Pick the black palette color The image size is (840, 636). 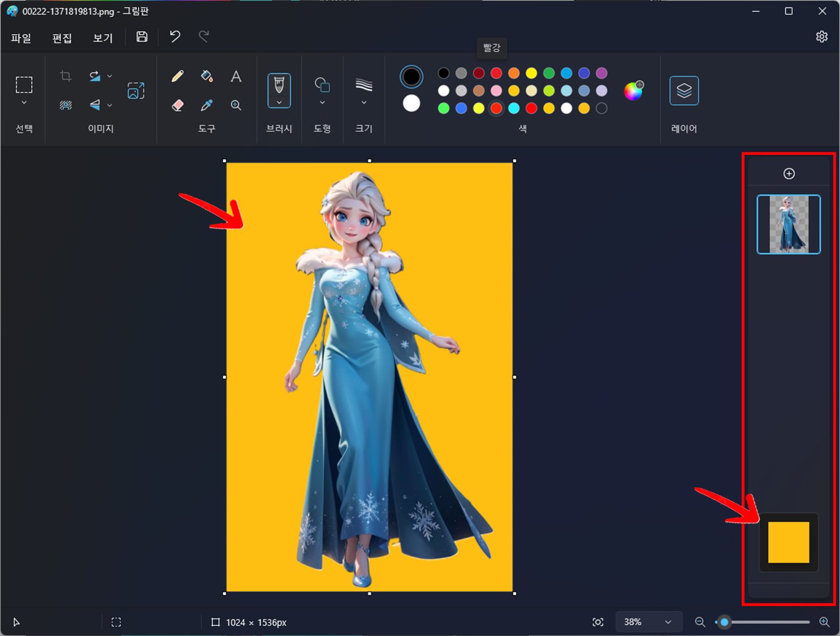tap(444, 73)
